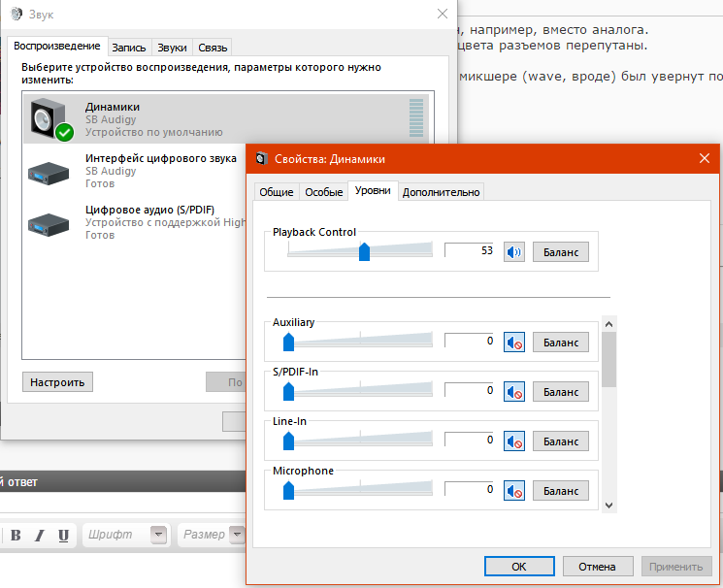Open the Размер size dropdown

pos(235,535)
